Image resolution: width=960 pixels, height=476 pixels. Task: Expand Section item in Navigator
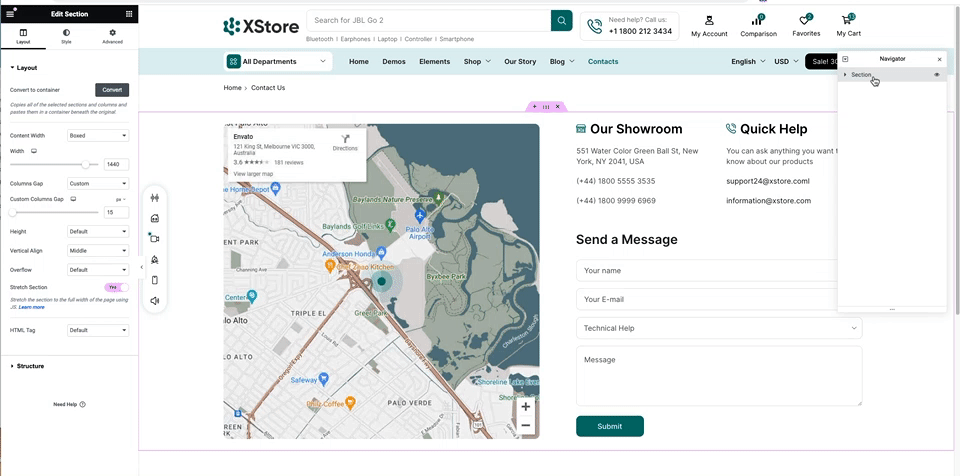pyautogui.click(x=846, y=75)
